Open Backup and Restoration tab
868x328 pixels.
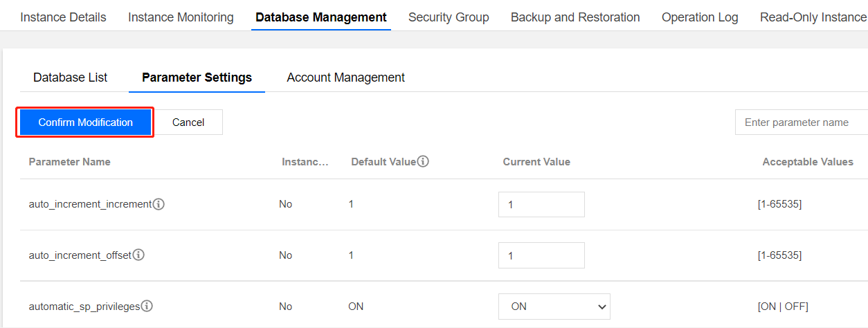(575, 17)
